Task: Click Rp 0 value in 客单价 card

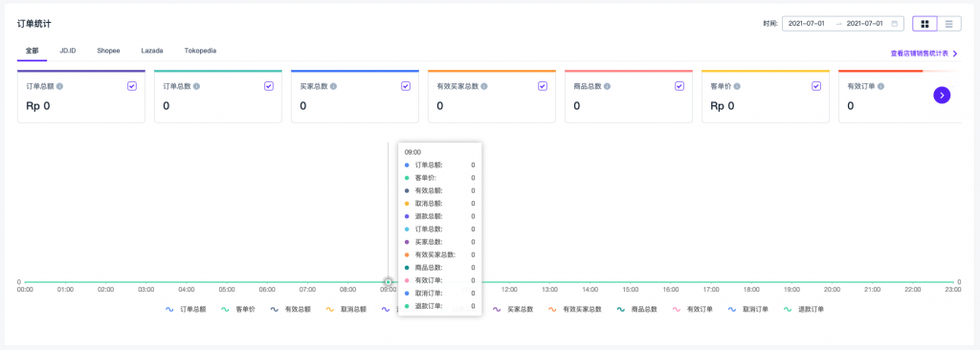Action: pyautogui.click(x=723, y=106)
